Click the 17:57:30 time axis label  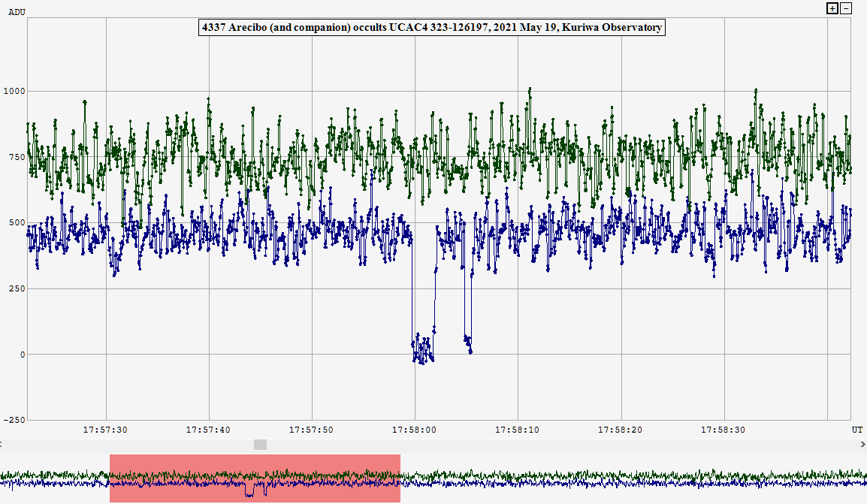tap(105, 430)
